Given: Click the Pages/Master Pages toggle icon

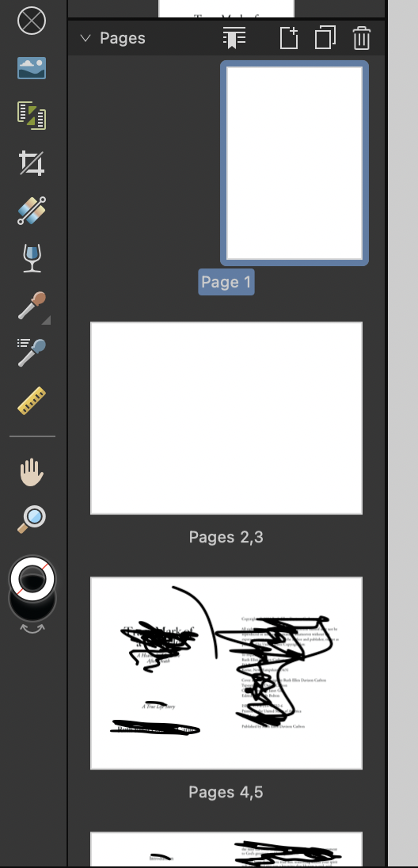Looking at the screenshot, I should (234, 38).
